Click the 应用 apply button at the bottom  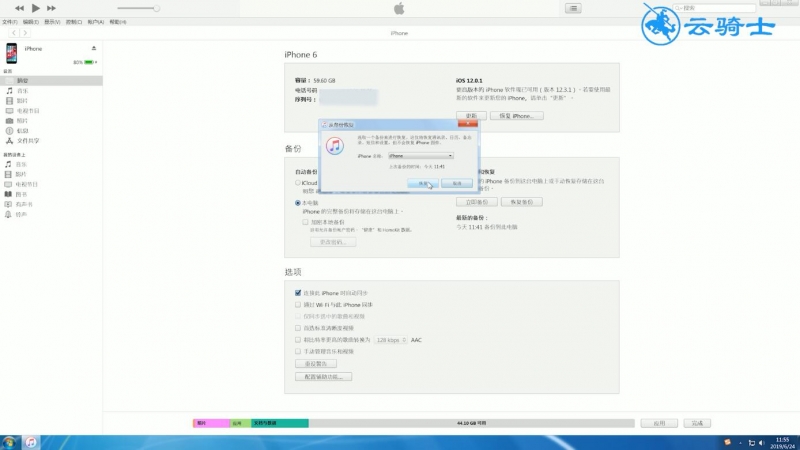click(659, 423)
